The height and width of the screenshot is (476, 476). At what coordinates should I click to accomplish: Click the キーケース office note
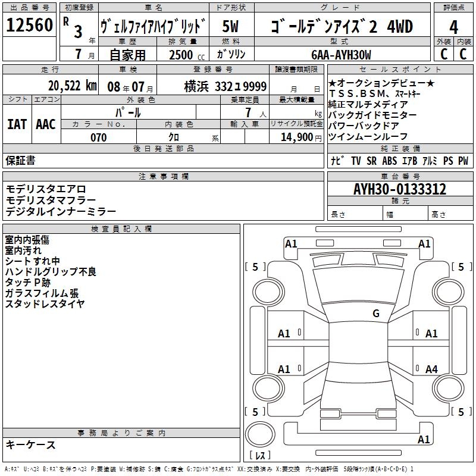(31, 444)
